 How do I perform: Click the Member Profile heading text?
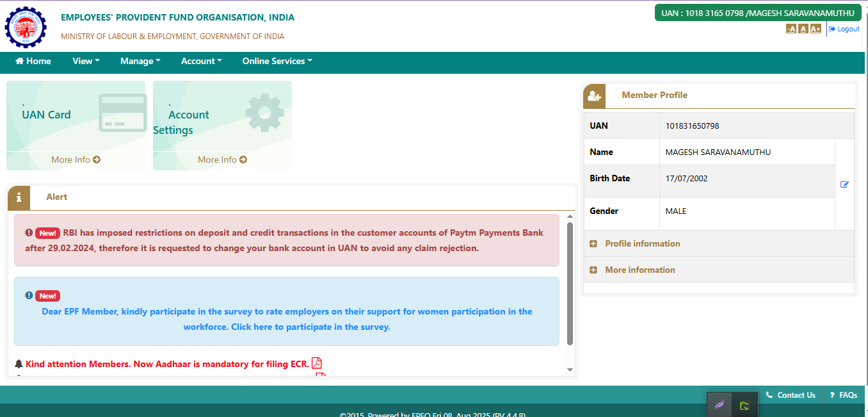point(654,95)
